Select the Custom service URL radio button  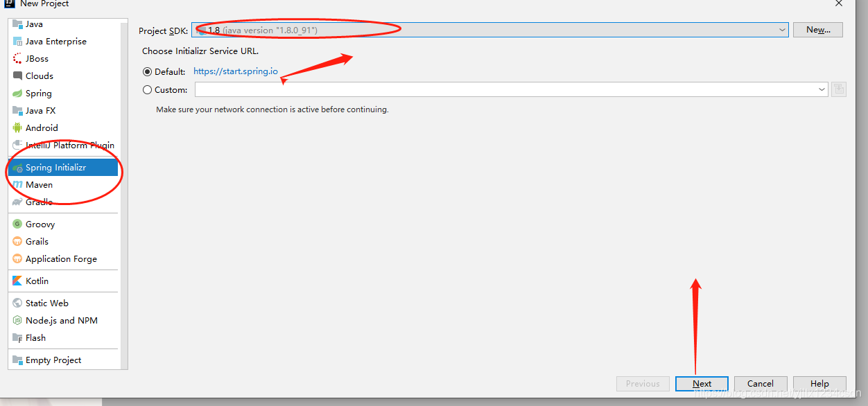click(x=147, y=90)
